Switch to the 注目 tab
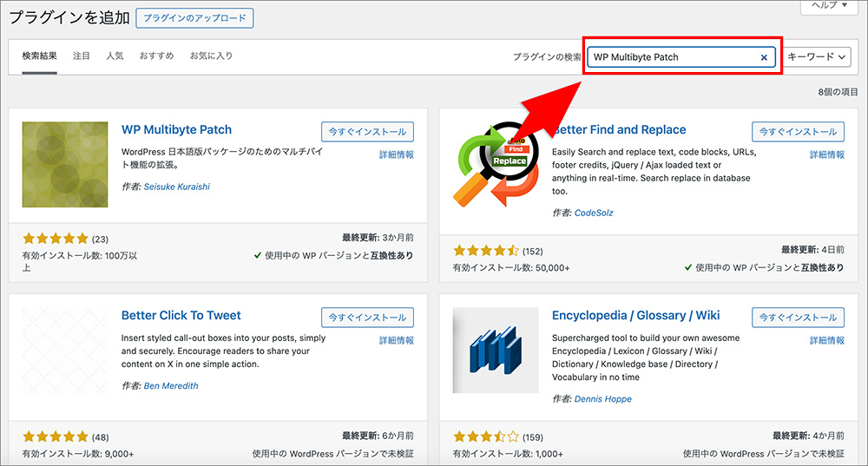The height and width of the screenshot is (466, 868). (x=82, y=56)
